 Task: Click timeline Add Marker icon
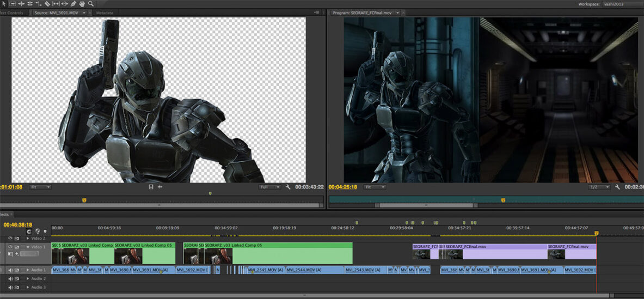45,231
